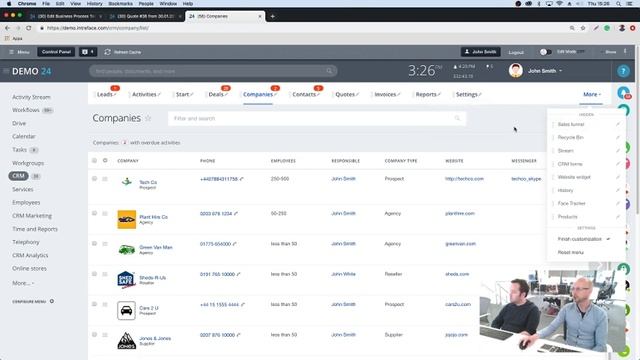
Task: Open Chrome's History menu in menu bar
Action: coord(94,4)
